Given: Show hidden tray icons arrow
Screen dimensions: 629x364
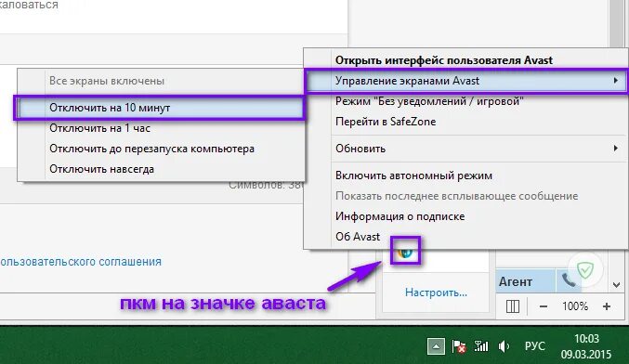Looking at the screenshot, I should click(x=436, y=346).
